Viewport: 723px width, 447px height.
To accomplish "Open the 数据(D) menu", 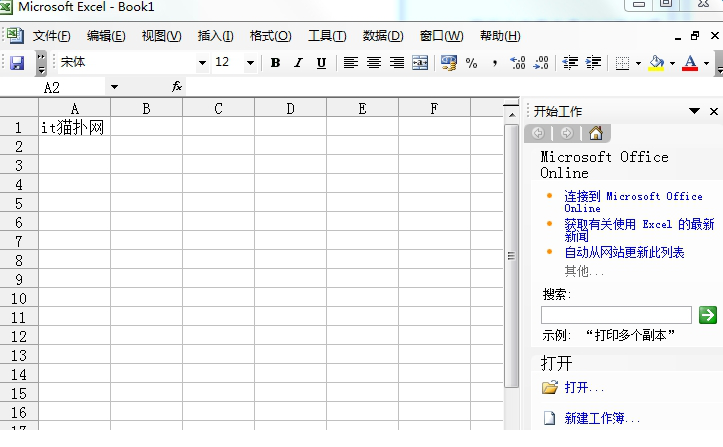I will (383, 36).
